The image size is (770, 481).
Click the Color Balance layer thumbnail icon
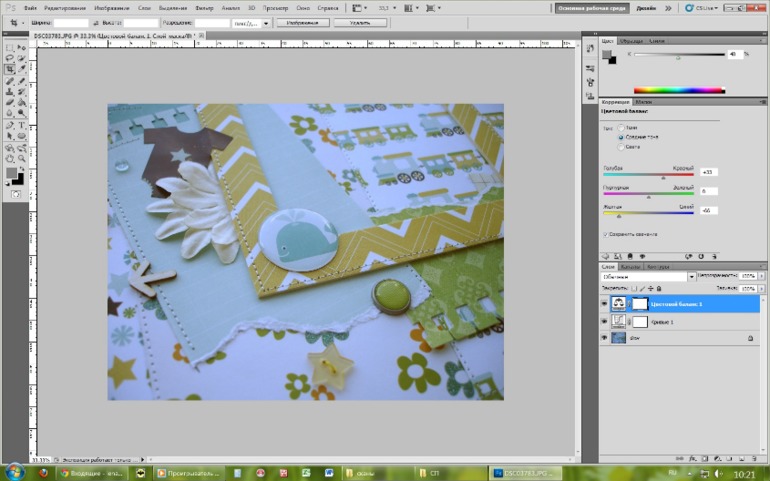coord(619,303)
